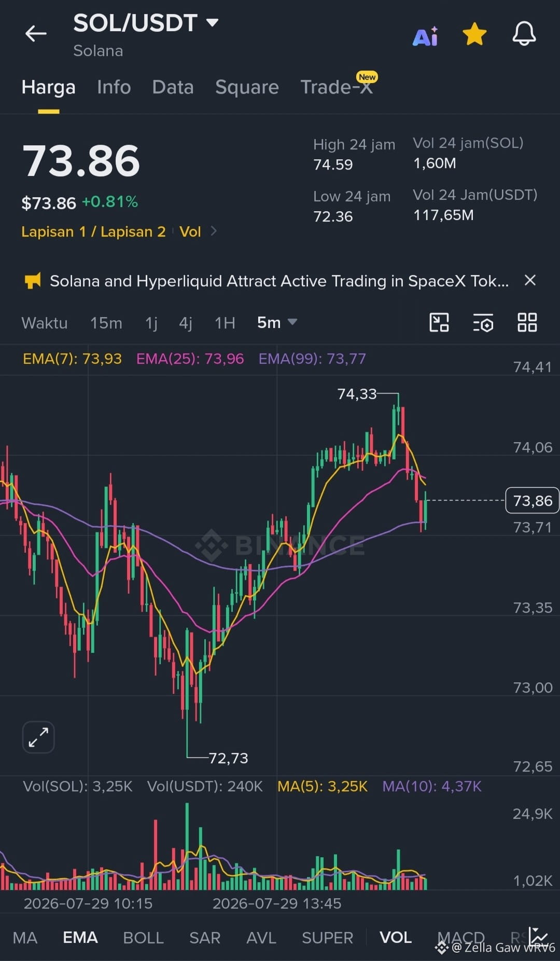Open the Trade-X tab
Screen dimensions: 560x961
tap(337, 86)
